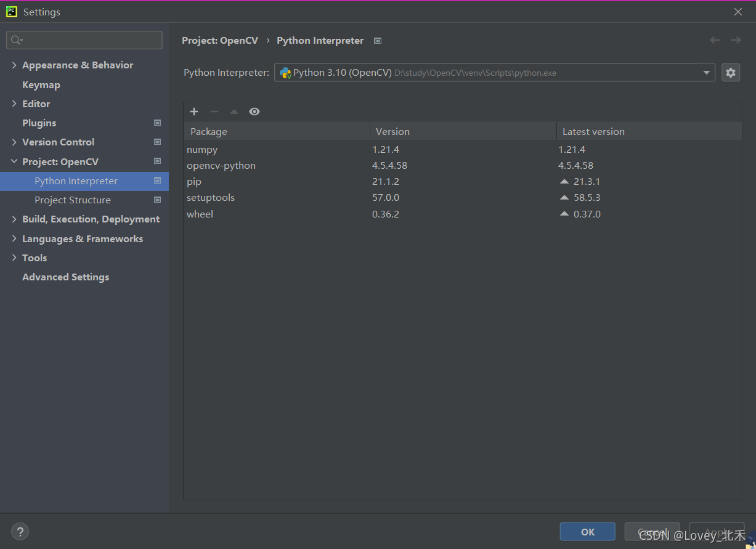756x549 pixels.
Task: Select Project Structure settings page
Action: point(73,200)
